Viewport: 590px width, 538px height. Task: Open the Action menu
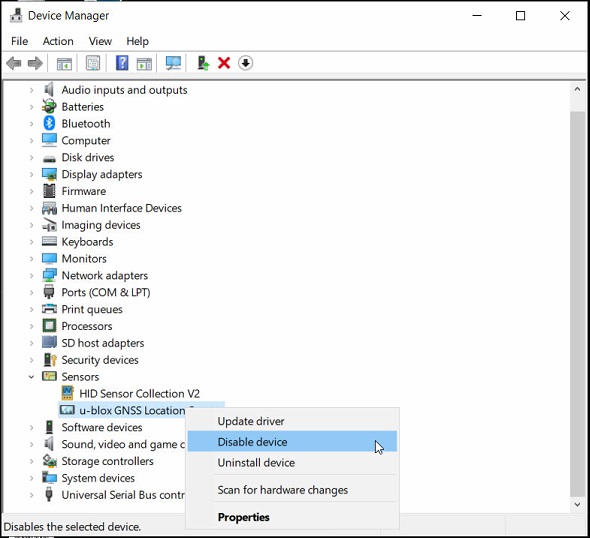click(x=58, y=41)
